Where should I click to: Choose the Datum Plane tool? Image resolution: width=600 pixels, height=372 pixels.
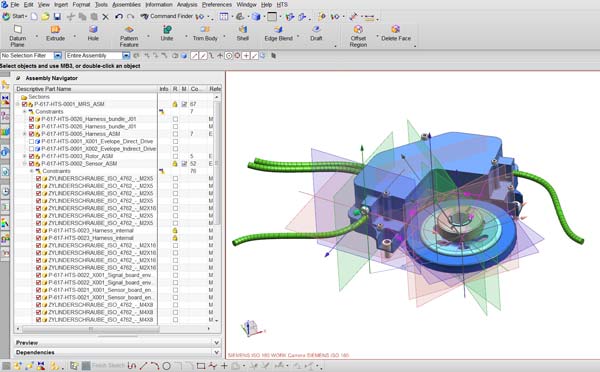pos(18,36)
